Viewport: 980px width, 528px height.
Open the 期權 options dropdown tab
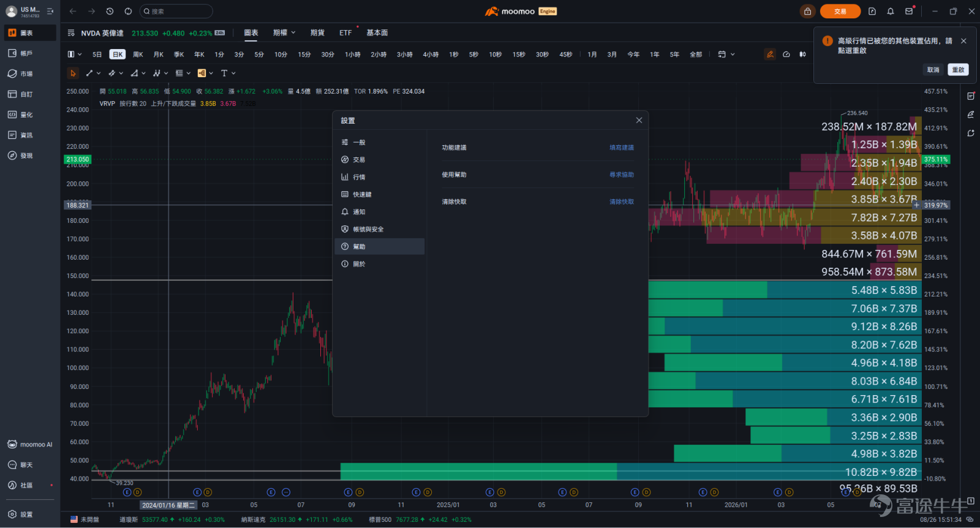284,32
